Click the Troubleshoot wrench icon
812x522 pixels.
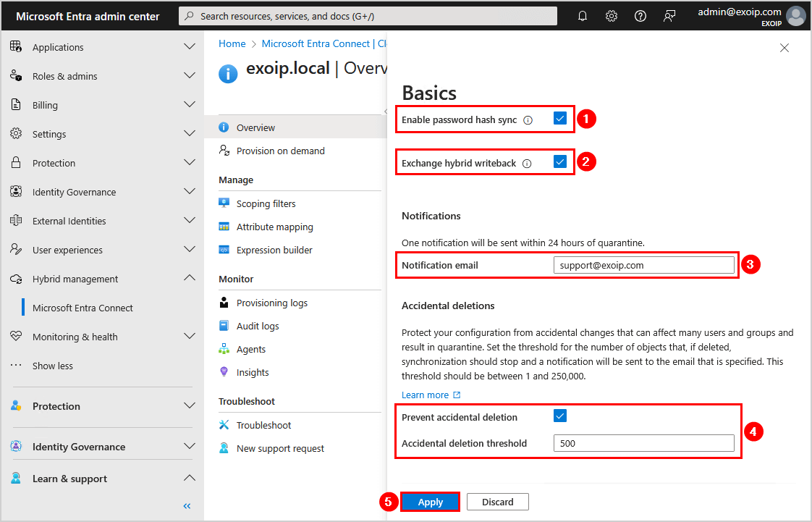(224, 425)
